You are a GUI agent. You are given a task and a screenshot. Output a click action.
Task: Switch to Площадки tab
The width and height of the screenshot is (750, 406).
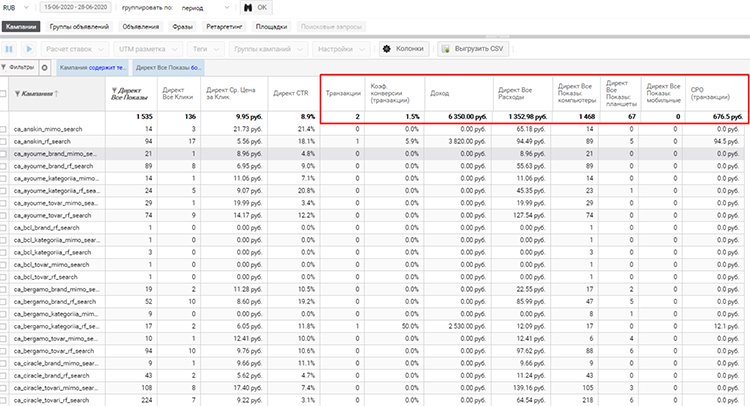point(271,27)
